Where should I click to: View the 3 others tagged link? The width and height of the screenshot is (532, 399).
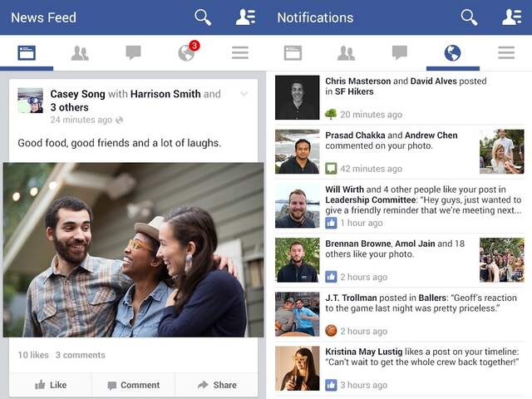pyautogui.click(x=69, y=107)
